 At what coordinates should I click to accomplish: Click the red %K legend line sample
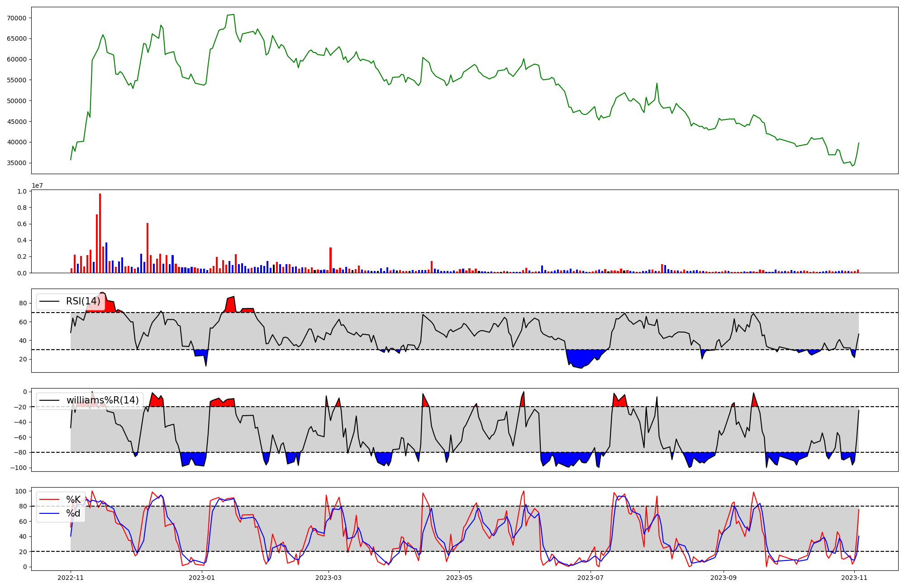50,500
